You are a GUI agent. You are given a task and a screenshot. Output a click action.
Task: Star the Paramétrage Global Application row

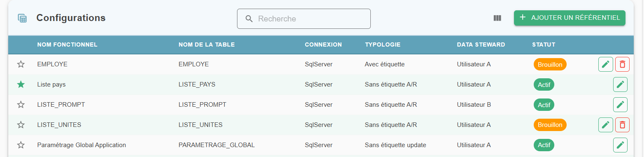[21, 145]
